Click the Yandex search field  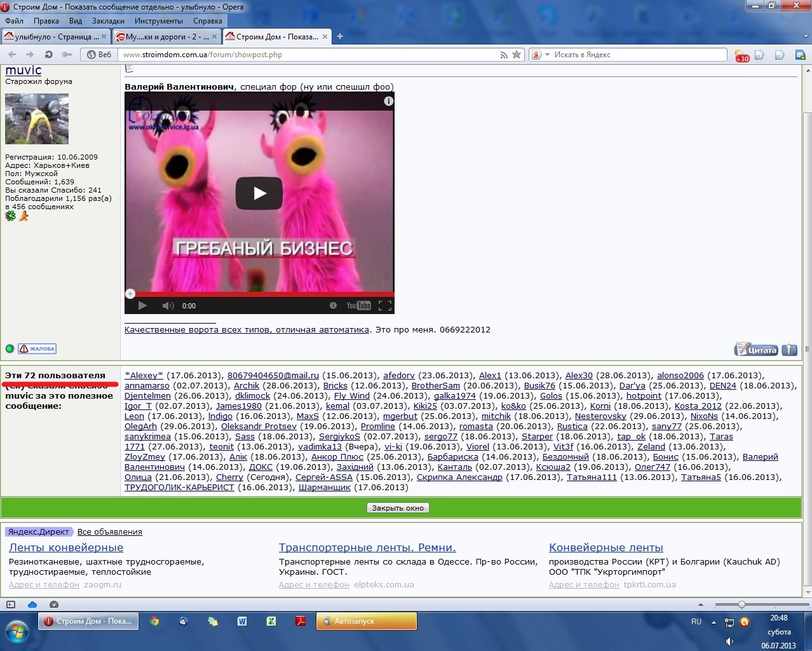coord(639,55)
